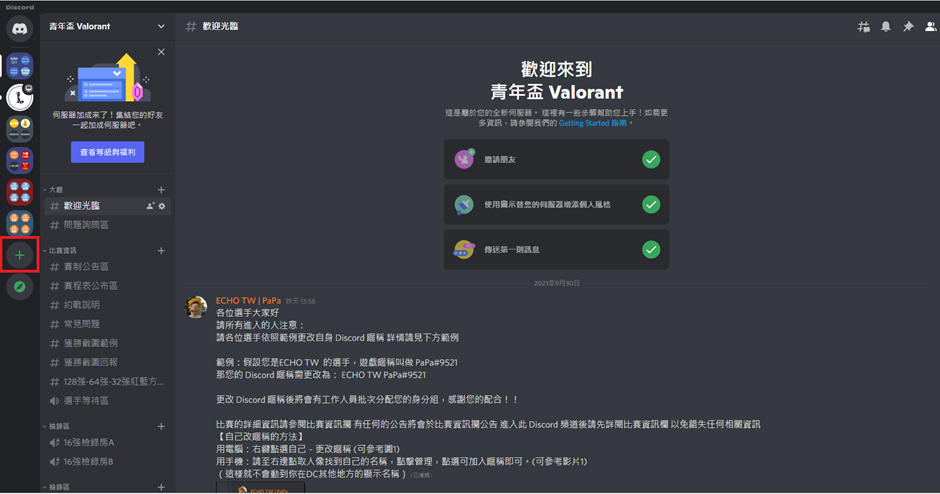940x494 pixels.
Task: Click the 歡迎光臨 channel title in header
Action: pyautogui.click(x=220, y=26)
